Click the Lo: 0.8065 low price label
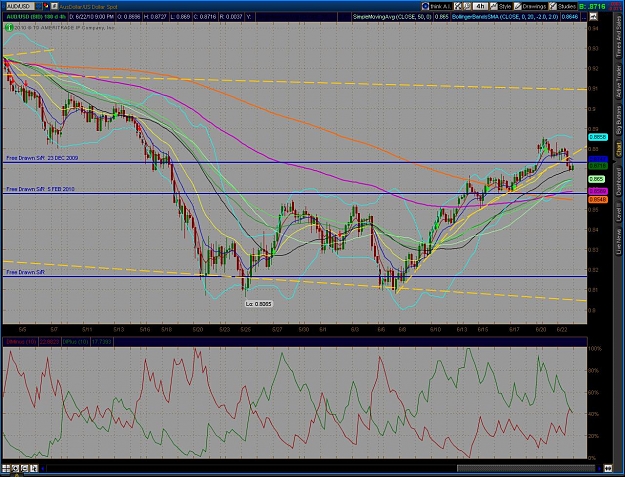 tap(259, 304)
